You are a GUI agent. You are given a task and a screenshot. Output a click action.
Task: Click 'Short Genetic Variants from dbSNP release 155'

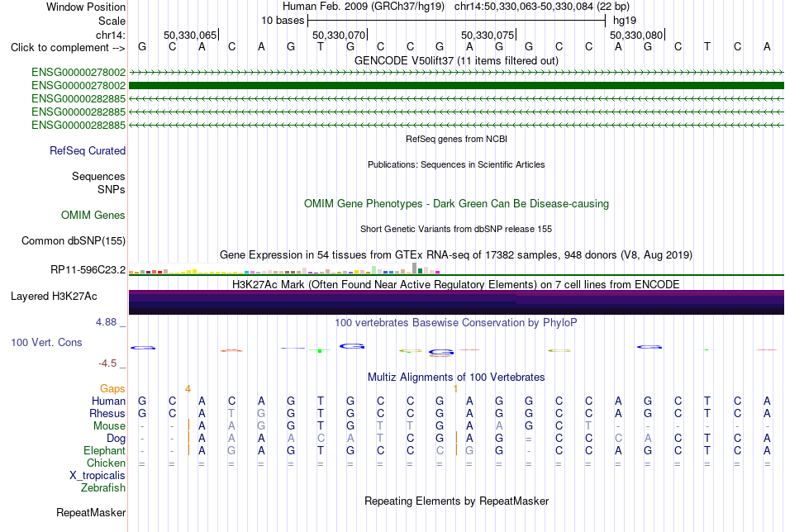click(456, 229)
